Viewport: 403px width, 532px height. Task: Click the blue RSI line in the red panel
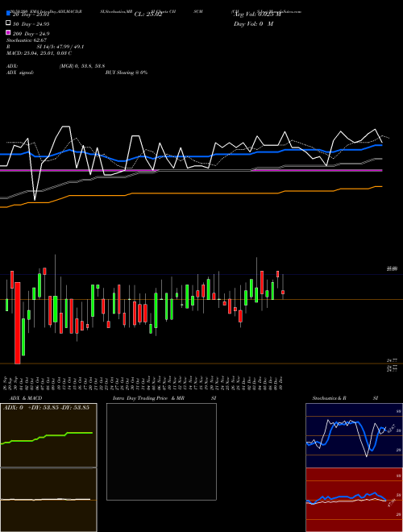click(x=346, y=497)
